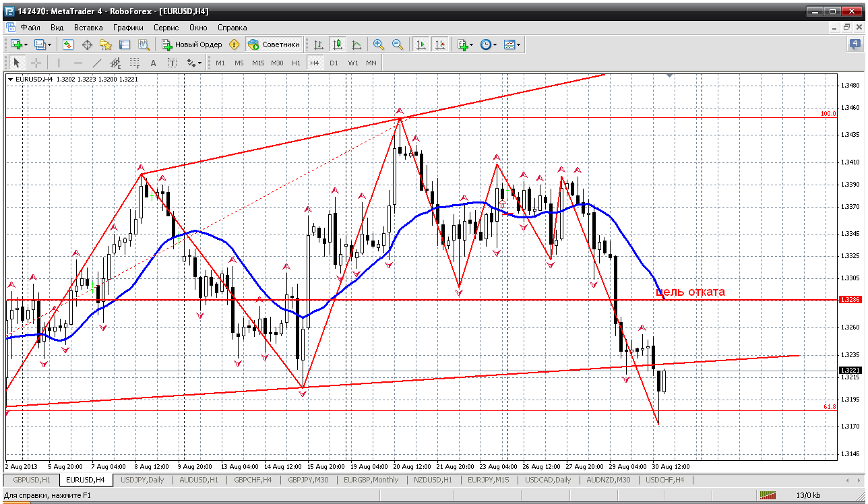Switch timeframe to M1
The image size is (868, 504).
220,63
